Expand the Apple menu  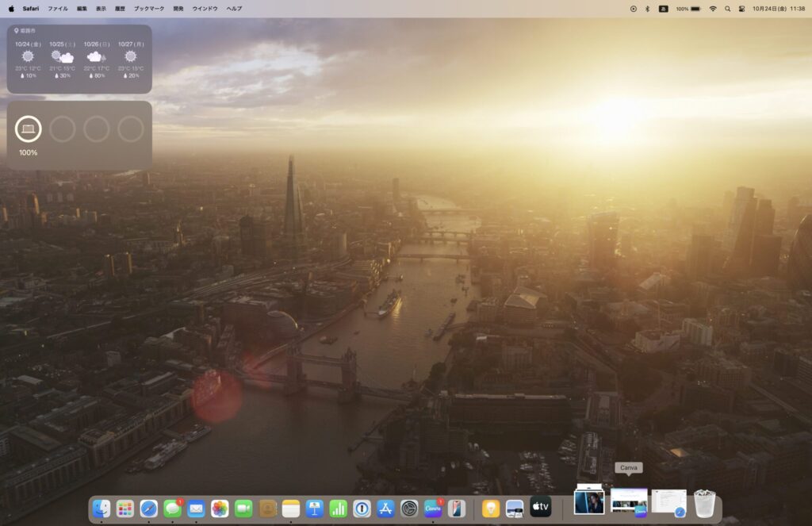point(11,9)
